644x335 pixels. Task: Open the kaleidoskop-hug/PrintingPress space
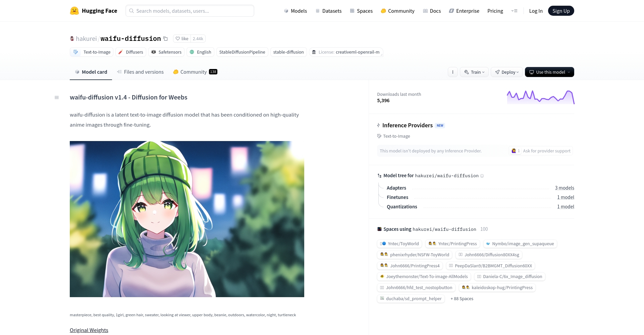click(497, 288)
